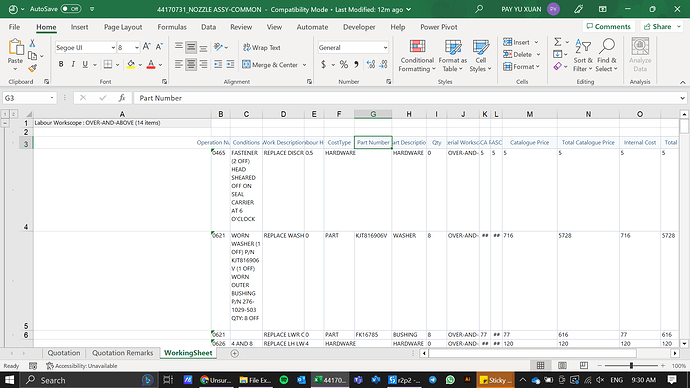Open Cell Styles dropdown
This screenshot has height=388, width=690.
[481, 55]
